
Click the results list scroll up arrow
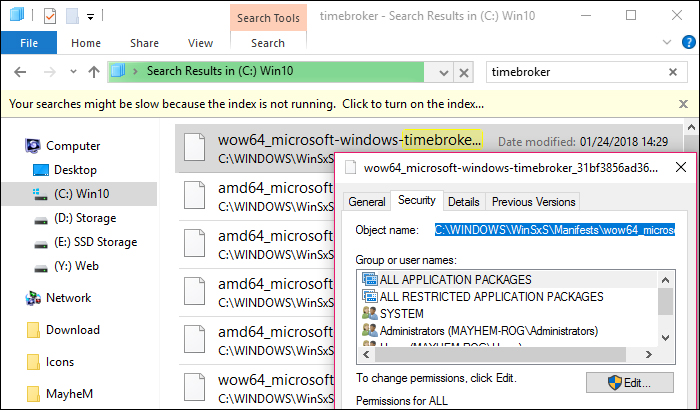[x=691, y=128]
